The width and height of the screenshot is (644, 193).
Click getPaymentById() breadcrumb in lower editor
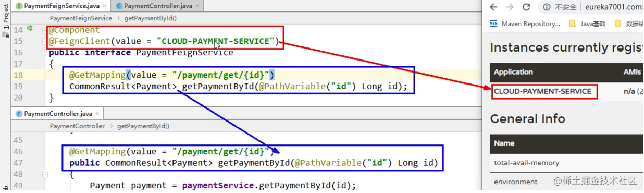pos(143,126)
